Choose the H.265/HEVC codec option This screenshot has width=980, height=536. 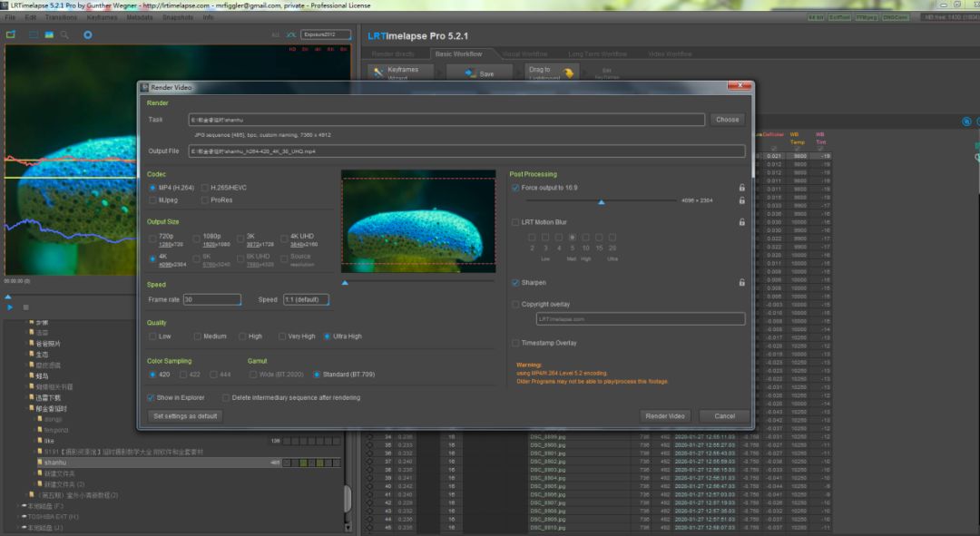[x=204, y=188]
